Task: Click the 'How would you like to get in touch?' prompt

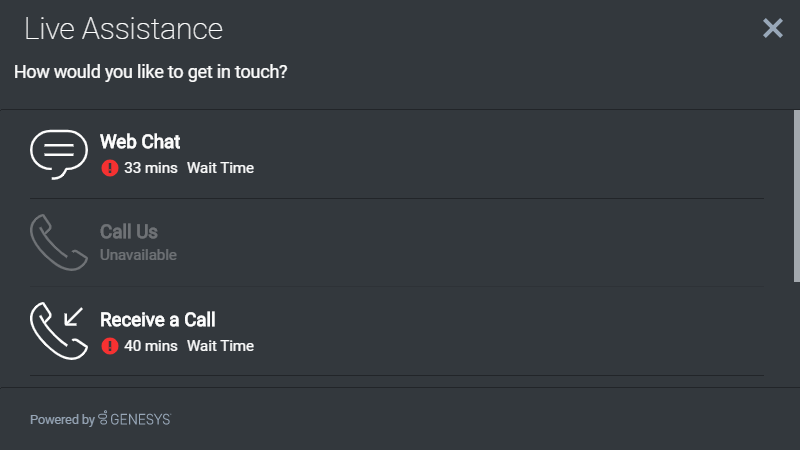Action: (x=150, y=72)
